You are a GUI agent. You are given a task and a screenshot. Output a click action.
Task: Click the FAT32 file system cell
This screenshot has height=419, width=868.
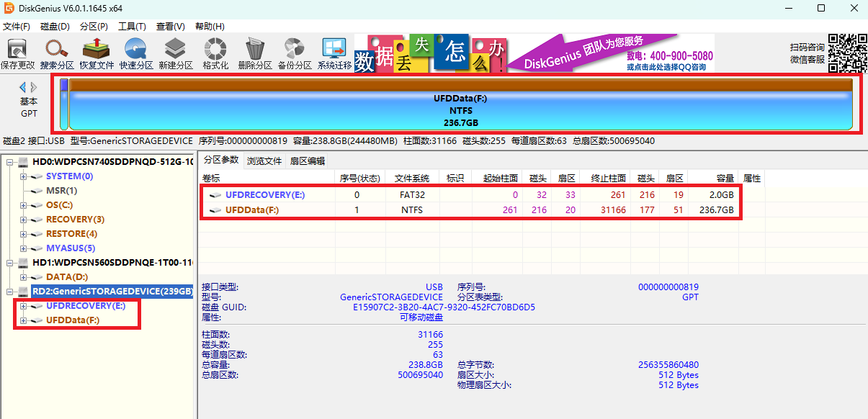[x=412, y=195]
